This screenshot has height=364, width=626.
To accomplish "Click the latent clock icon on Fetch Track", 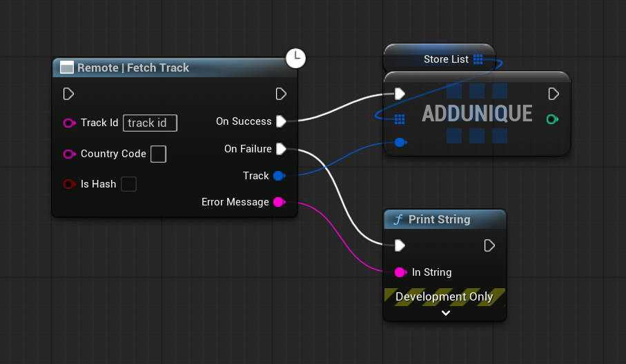I will coord(295,59).
